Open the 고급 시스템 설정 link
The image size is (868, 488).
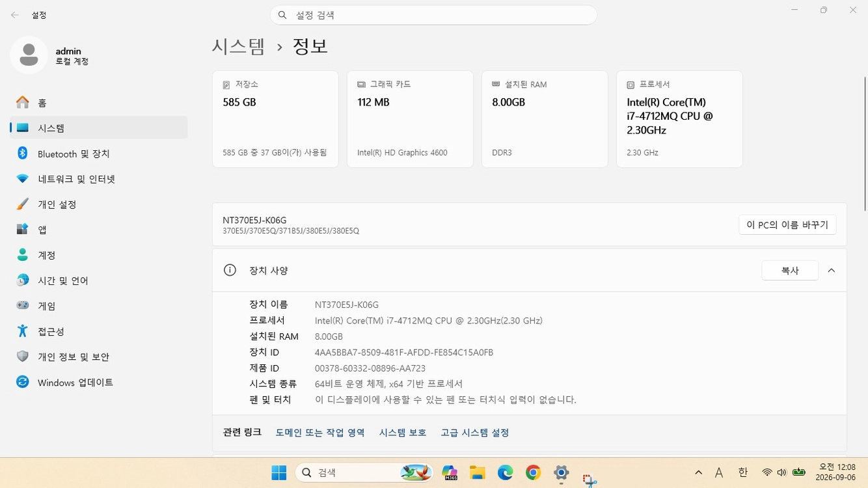click(x=475, y=433)
